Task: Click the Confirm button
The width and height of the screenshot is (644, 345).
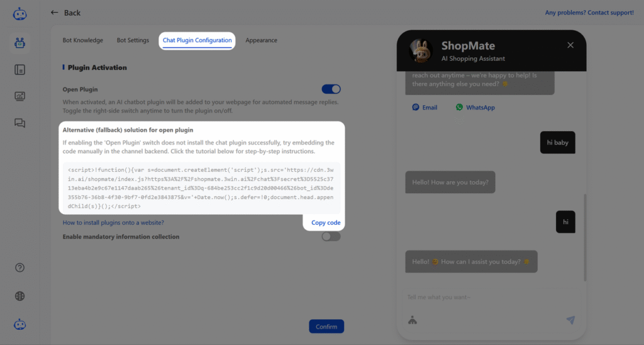Action: click(326, 327)
